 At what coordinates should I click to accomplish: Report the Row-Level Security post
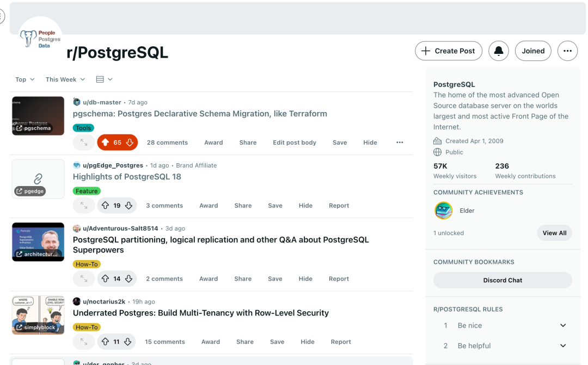point(340,342)
